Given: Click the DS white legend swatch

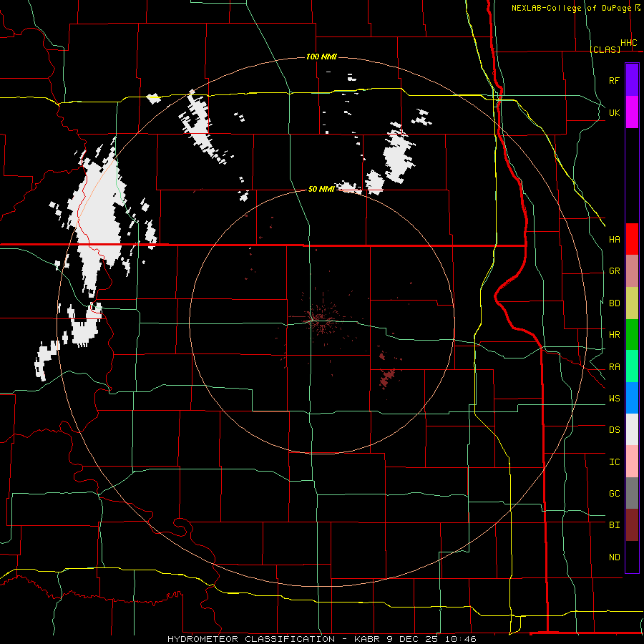Looking at the screenshot, I should 632,429.
